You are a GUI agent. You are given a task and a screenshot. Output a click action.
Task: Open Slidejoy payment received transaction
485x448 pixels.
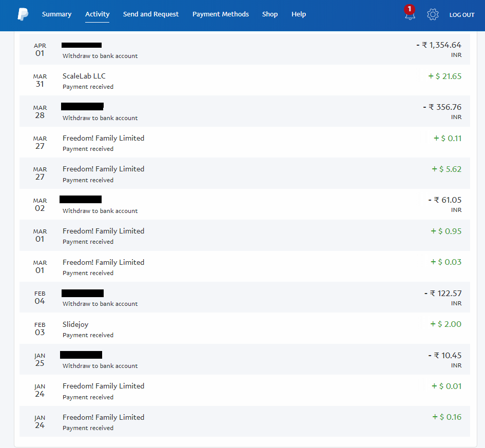(x=245, y=328)
